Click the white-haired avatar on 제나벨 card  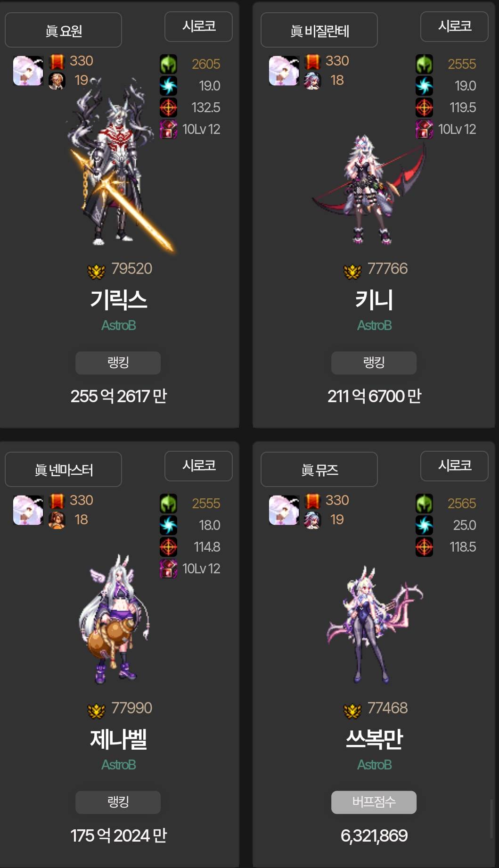click(28, 510)
